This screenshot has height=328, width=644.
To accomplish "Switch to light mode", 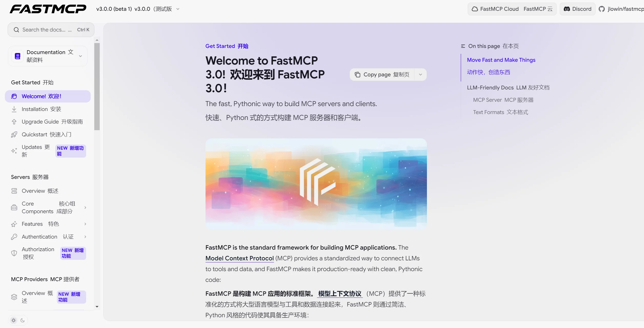I will click(x=14, y=320).
